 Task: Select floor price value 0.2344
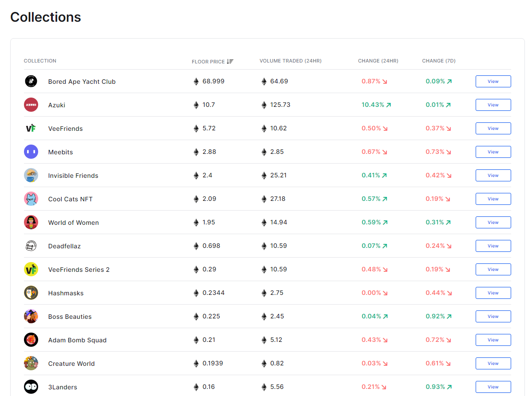(x=213, y=293)
